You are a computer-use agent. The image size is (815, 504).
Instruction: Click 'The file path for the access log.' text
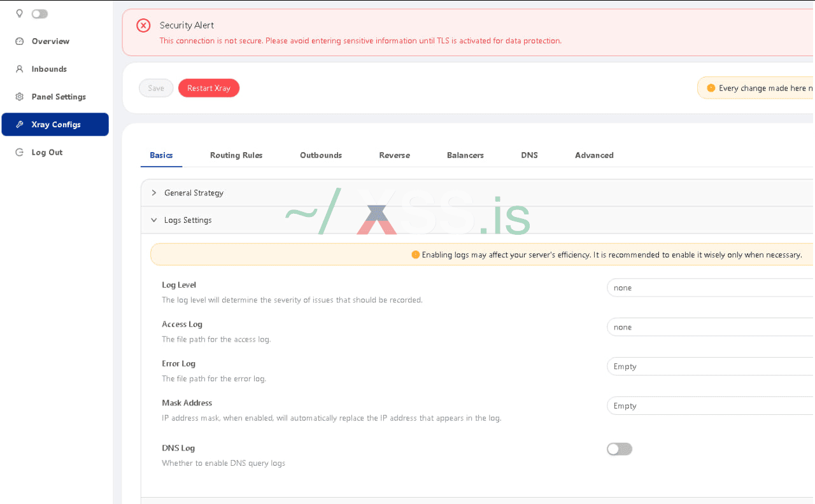(216, 340)
